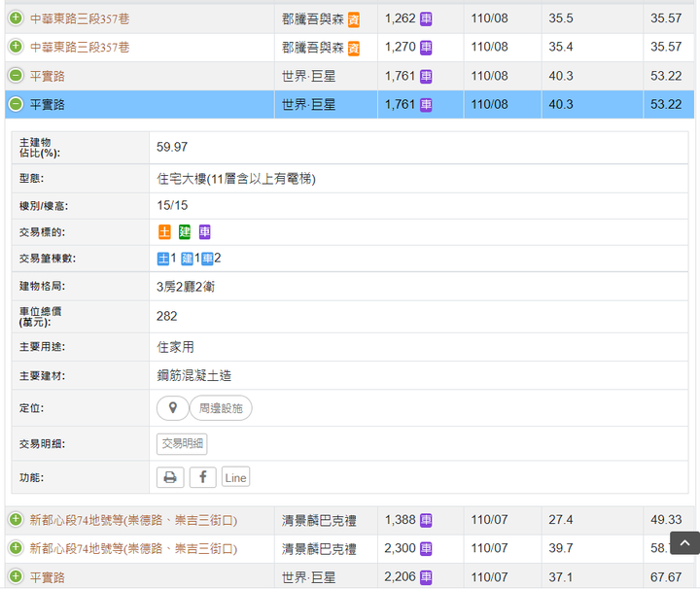Screen dimensions: 700x589
Task: Jump back to top arrow button
Action: point(684,542)
